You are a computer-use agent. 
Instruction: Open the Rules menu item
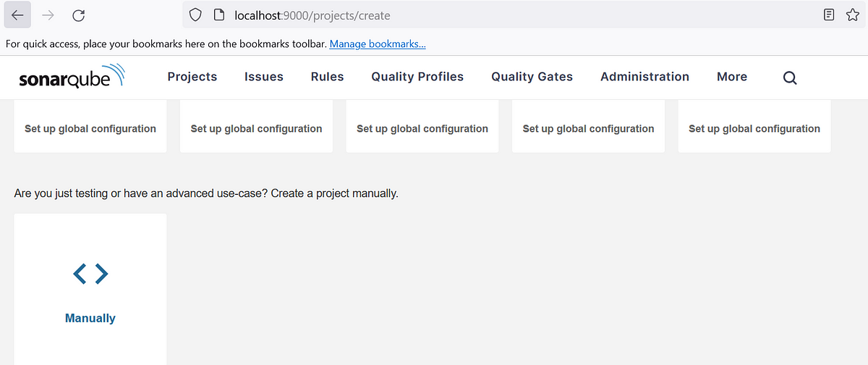coord(327,77)
